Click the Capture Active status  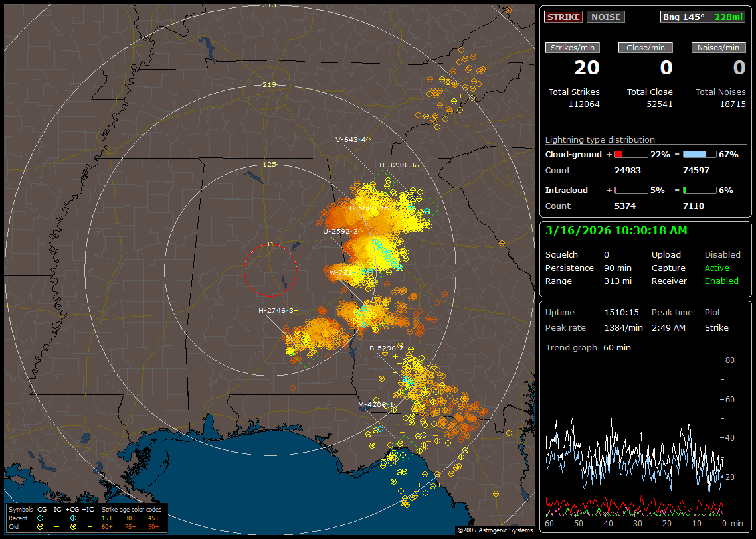pos(717,268)
